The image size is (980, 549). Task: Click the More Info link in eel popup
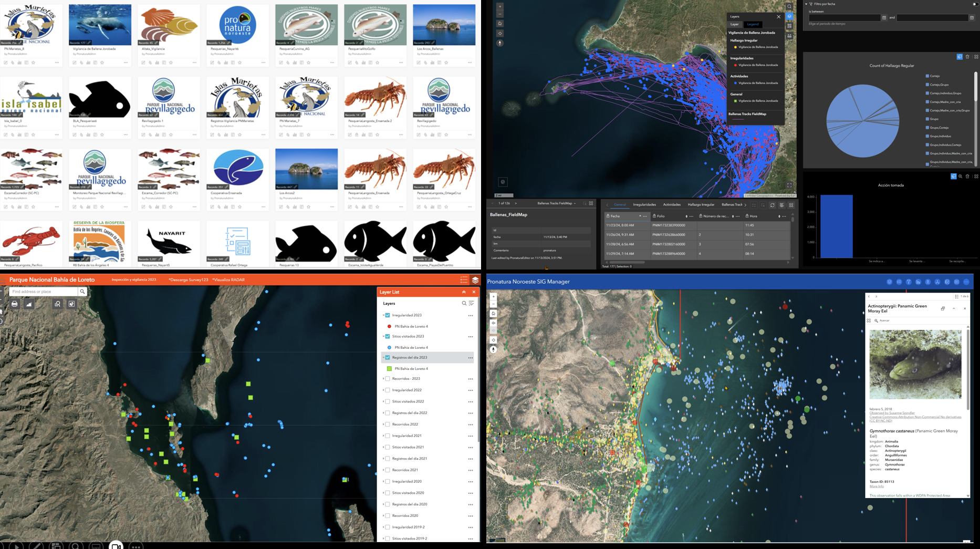click(x=877, y=486)
